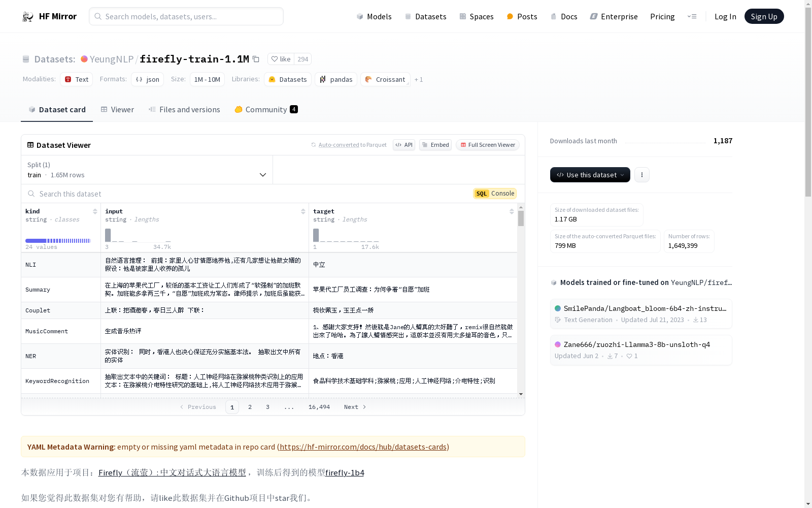Image resolution: width=812 pixels, height=508 pixels.
Task: Click the json format tag
Action: [x=148, y=79]
